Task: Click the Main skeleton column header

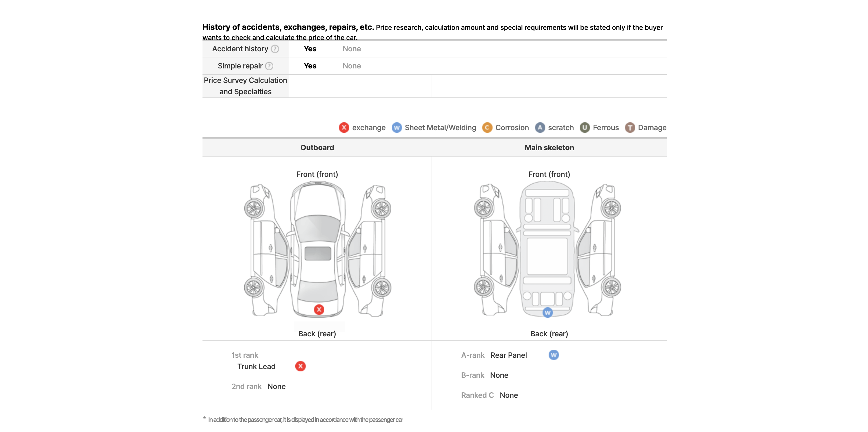Action: (549, 148)
